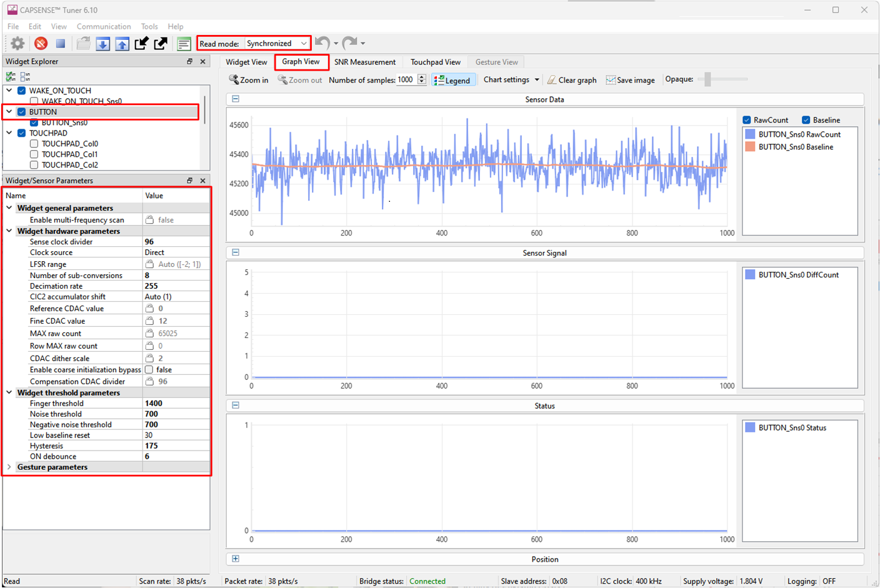Open the Help menu

(176, 26)
